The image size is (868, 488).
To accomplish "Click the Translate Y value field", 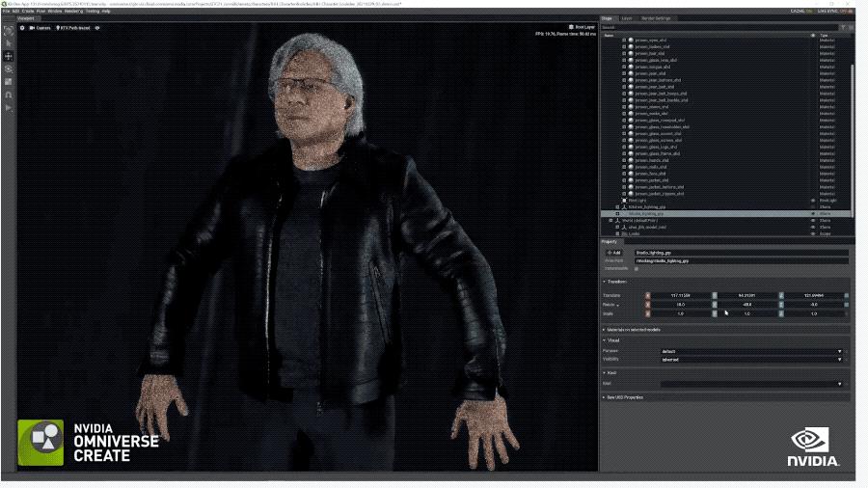I will pos(746,295).
